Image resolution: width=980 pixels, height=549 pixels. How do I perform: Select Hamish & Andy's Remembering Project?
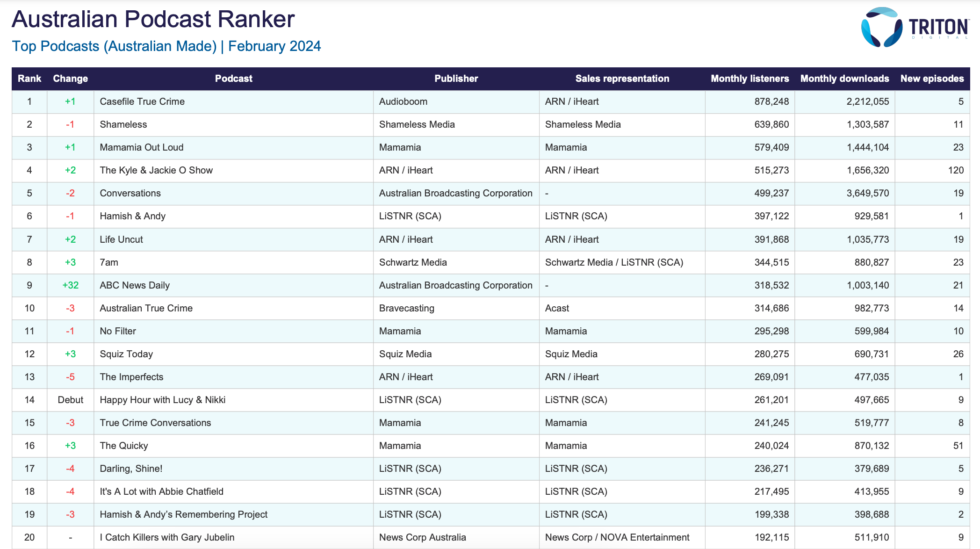coord(184,514)
